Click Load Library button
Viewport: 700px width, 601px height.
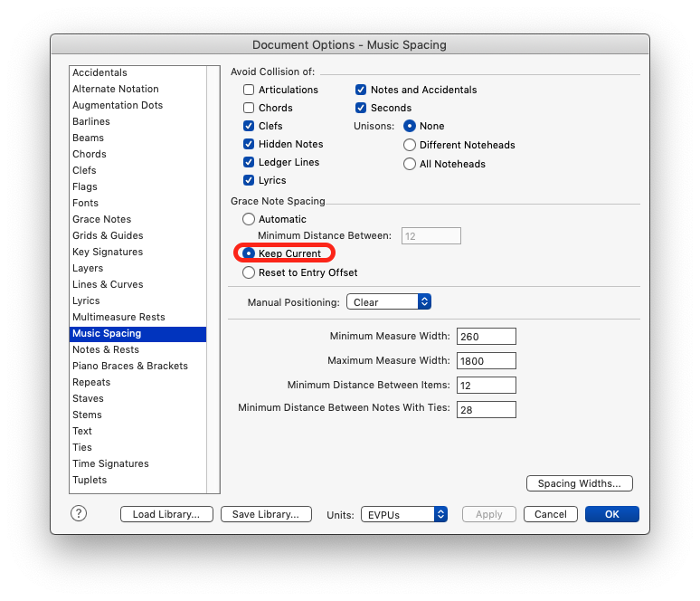[x=166, y=514]
